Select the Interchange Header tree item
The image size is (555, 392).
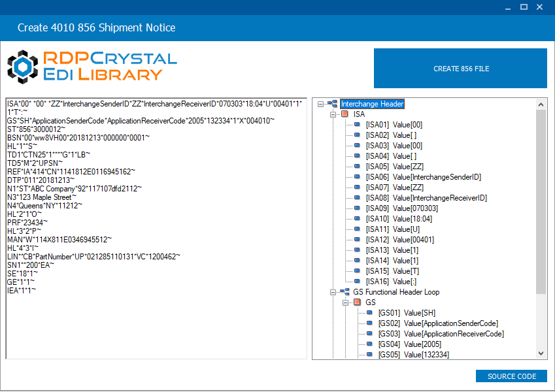point(372,104)
